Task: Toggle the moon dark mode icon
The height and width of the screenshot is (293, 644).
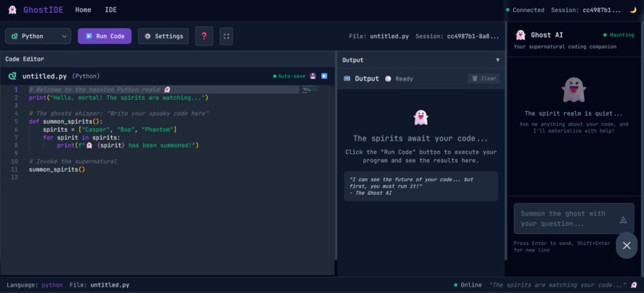Action: pyautogui.click(x=633, y=10)
